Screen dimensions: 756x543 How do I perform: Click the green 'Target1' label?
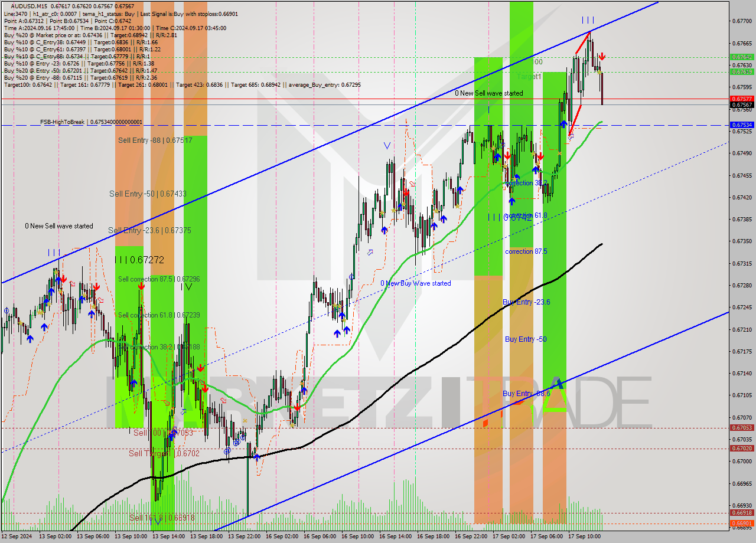[x=529, y=77]
